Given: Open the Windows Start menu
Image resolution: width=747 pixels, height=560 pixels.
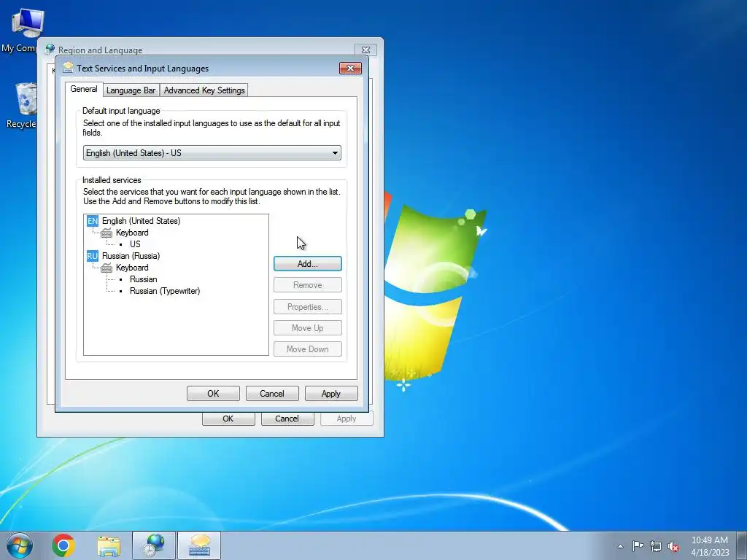Looking at the screenshot, I should tap(20, 545).
